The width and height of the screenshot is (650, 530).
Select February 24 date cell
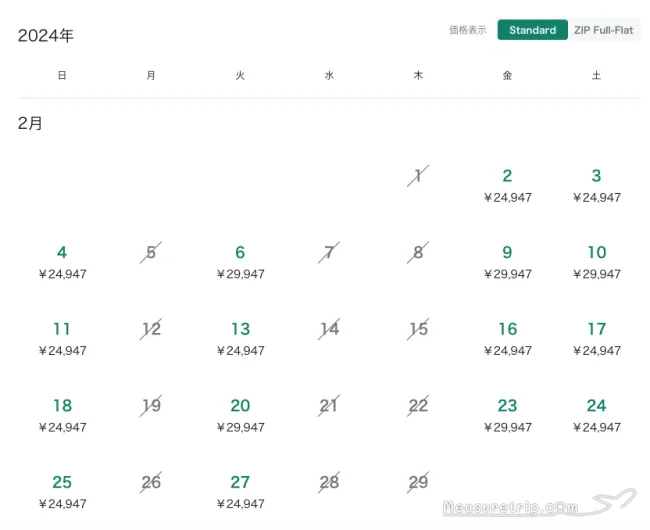(x=597, y=415)
